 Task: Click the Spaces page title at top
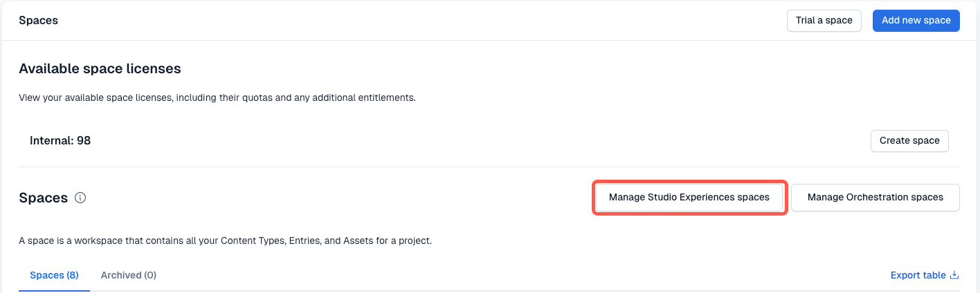[38, 20]
